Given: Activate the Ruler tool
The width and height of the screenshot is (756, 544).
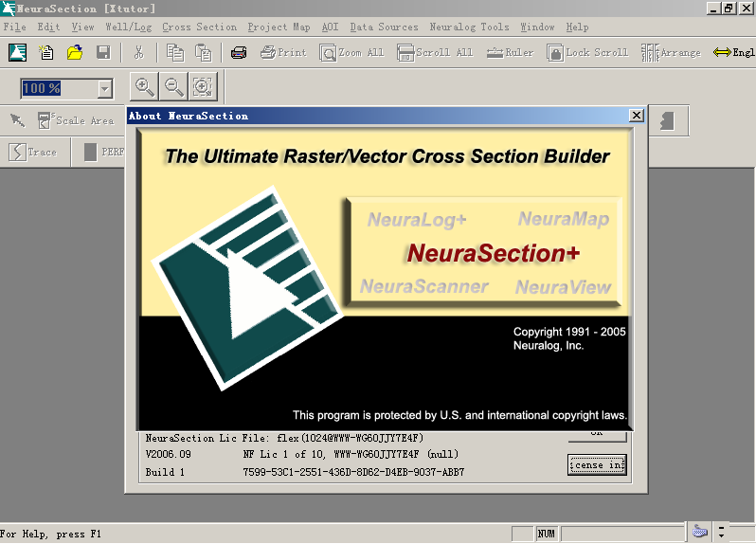Looking at the screenshot, I should 510,52.
